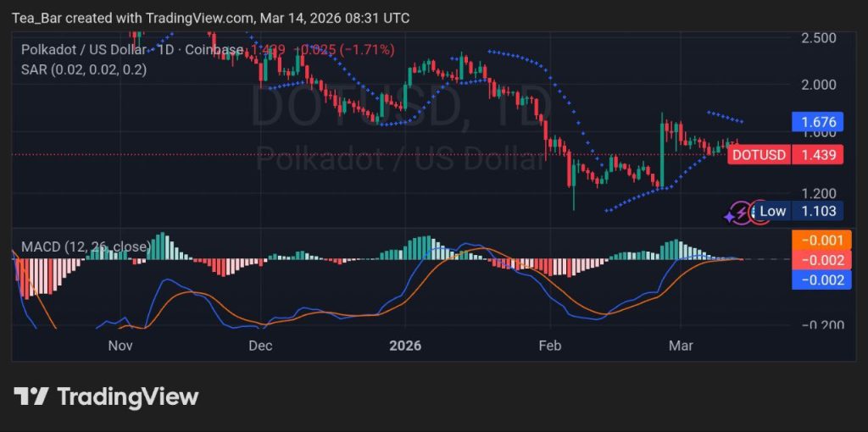Screen dimensions: 868x432
Task: Click the 2.500 price axis level
Action: click(818, 38)
